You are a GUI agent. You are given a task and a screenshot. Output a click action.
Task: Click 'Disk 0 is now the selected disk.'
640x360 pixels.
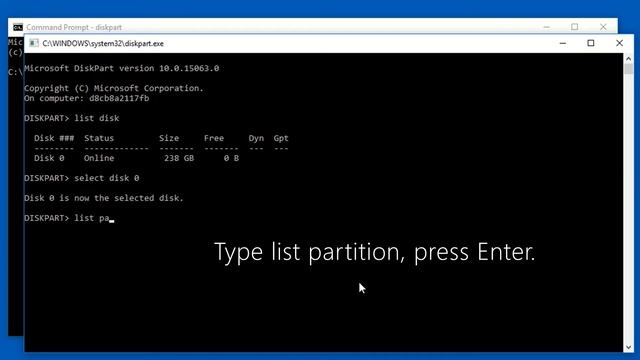tap(104, 198)
